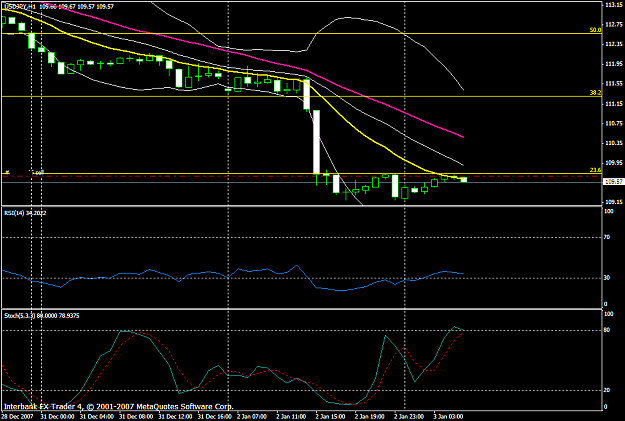625x421 pixels.
Task: Click the 2 Jan 15:00 time label
Action: 330,417
